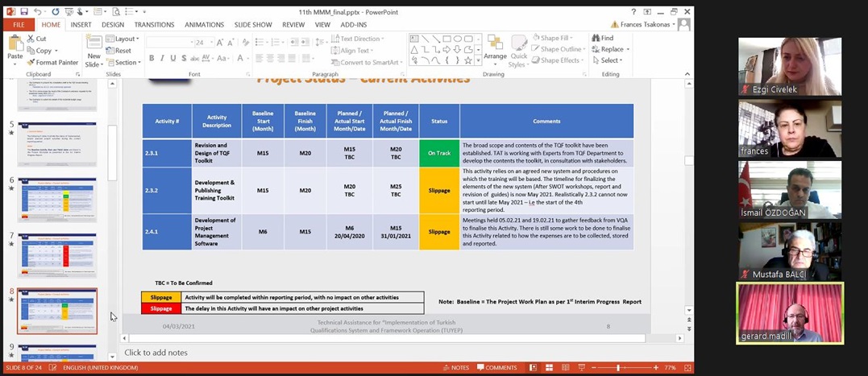Image resolution: width=868 pixels, height=376 pixels.
Task: Open Section dropdown
Action: click(123, 63)
